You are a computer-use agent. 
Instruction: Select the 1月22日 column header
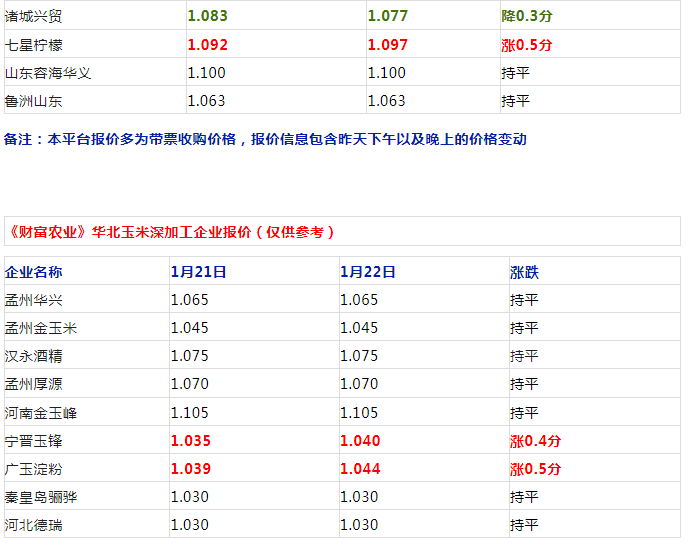[x=368, y=272]
